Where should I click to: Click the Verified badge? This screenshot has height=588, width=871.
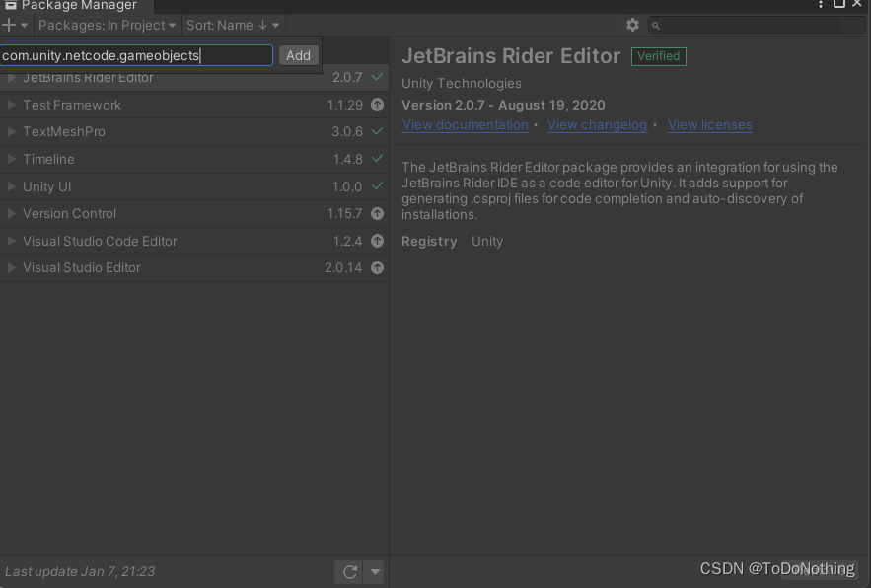(x=659, y=56)
